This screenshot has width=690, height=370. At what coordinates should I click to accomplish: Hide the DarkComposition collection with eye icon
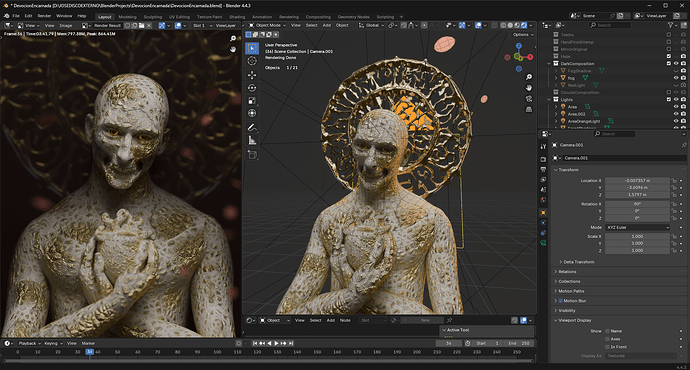(676, 63)
